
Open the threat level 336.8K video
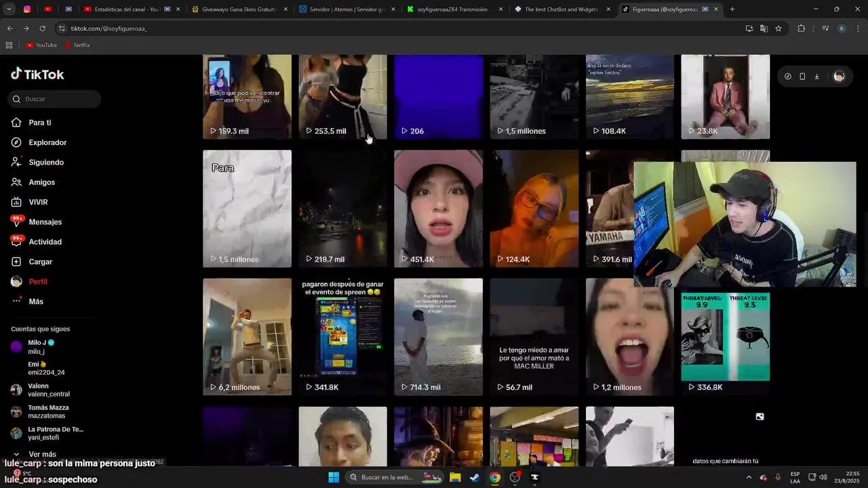(x=725, y=341)
